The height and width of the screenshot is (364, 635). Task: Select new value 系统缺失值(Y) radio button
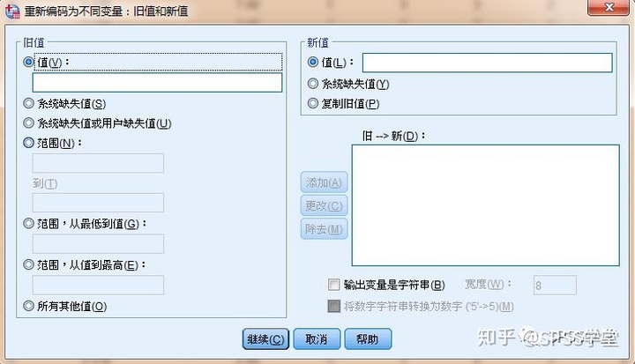coord(312,84)
